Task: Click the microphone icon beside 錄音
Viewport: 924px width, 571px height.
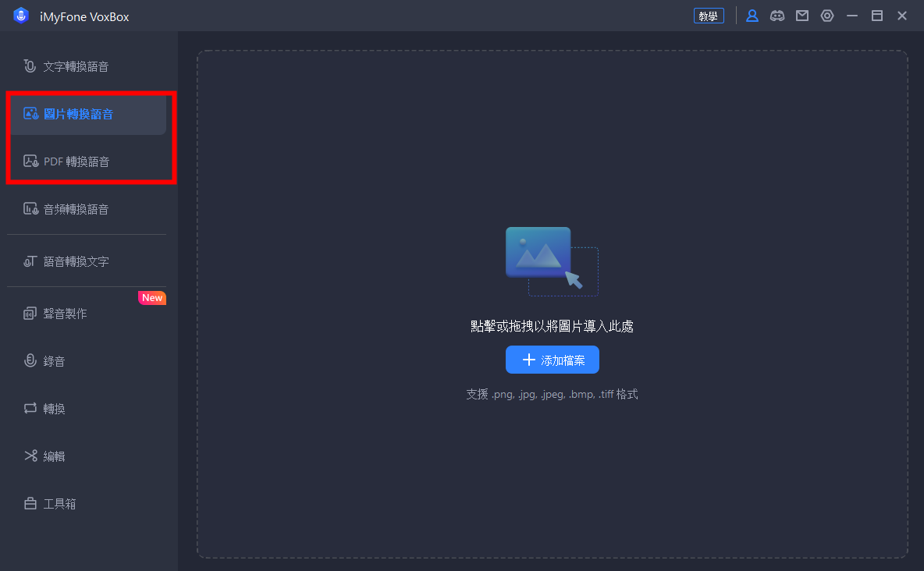Action: pos(30,360)
